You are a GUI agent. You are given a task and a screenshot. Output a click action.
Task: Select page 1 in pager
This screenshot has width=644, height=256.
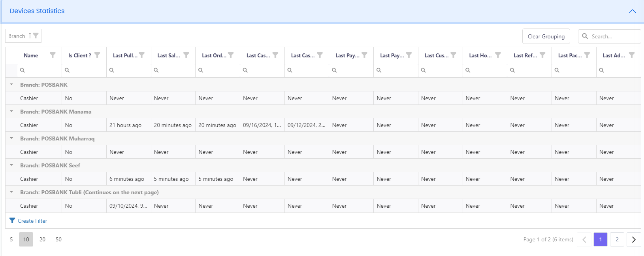[601, 239]
